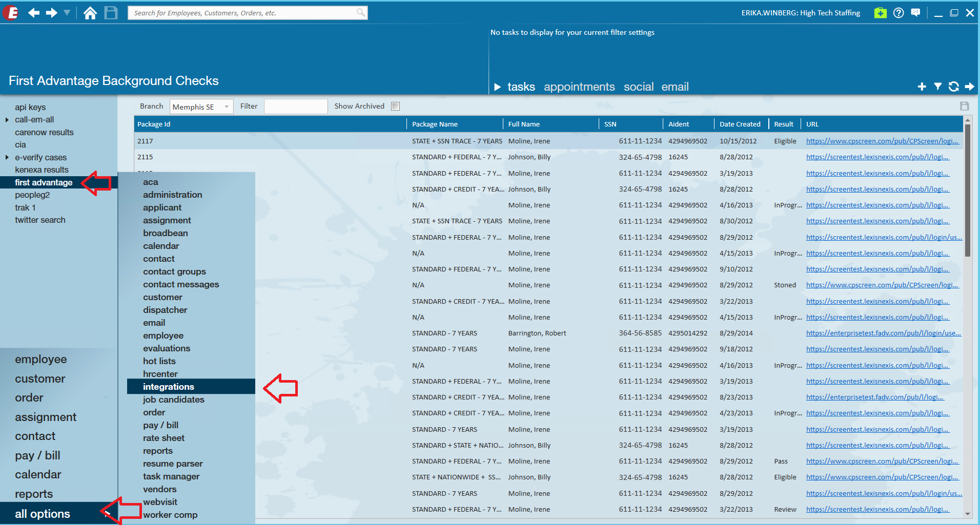The width and height of the screenshot is (980, 525).
Task: Choose job candidates from the options menu
Action: click(174, 400)
